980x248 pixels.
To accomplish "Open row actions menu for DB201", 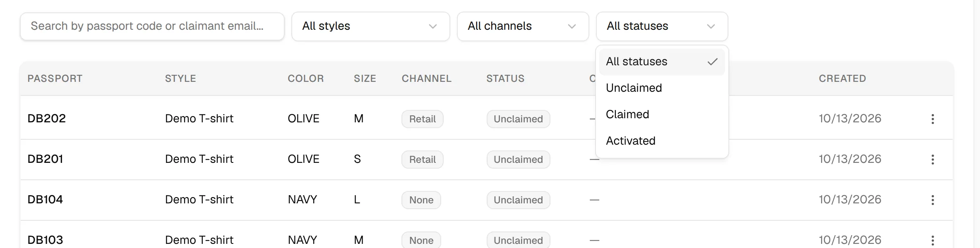I will 932,160.
